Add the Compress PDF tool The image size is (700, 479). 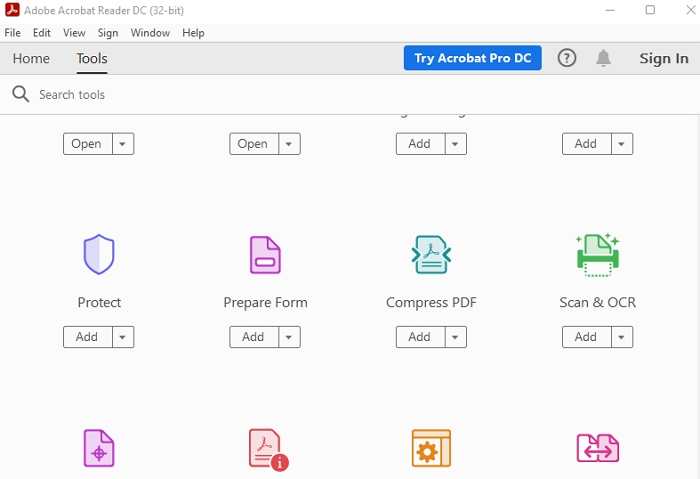pos(420,337)
